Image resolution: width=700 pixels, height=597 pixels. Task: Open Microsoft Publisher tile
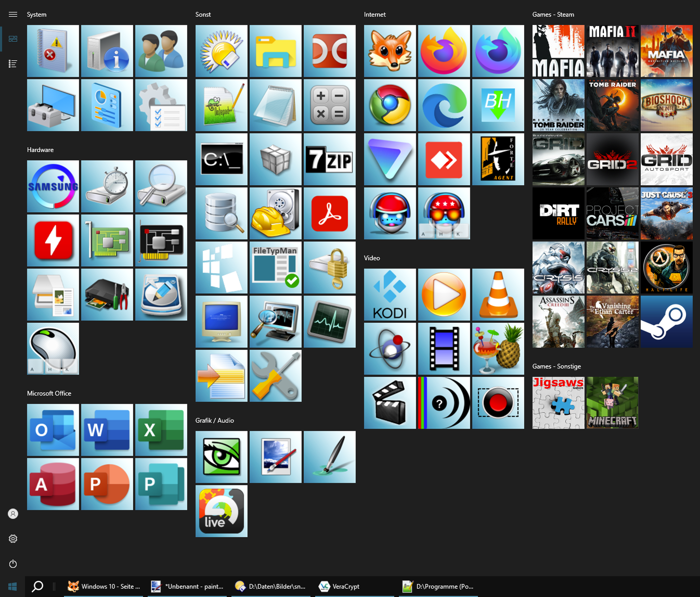coord(161,484)
